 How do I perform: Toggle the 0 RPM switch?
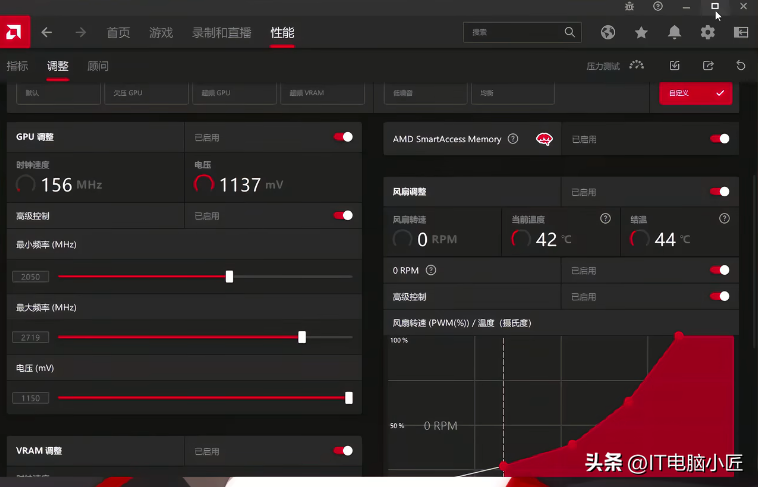720,270
